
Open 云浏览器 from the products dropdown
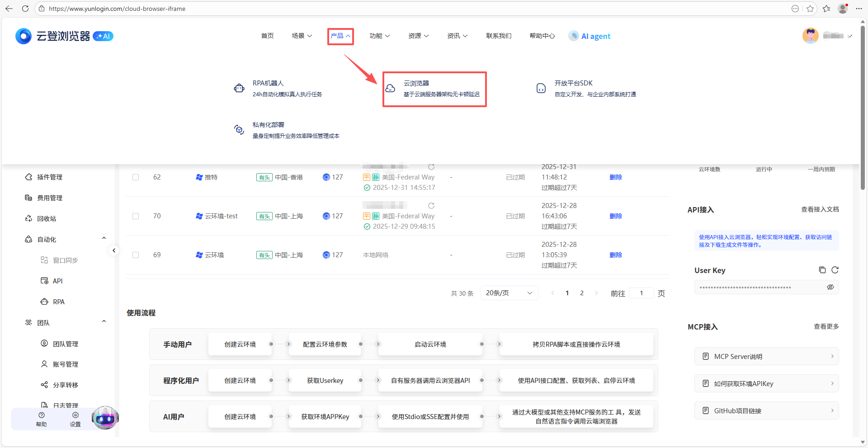pyautogui.click(x=434, y=89)
